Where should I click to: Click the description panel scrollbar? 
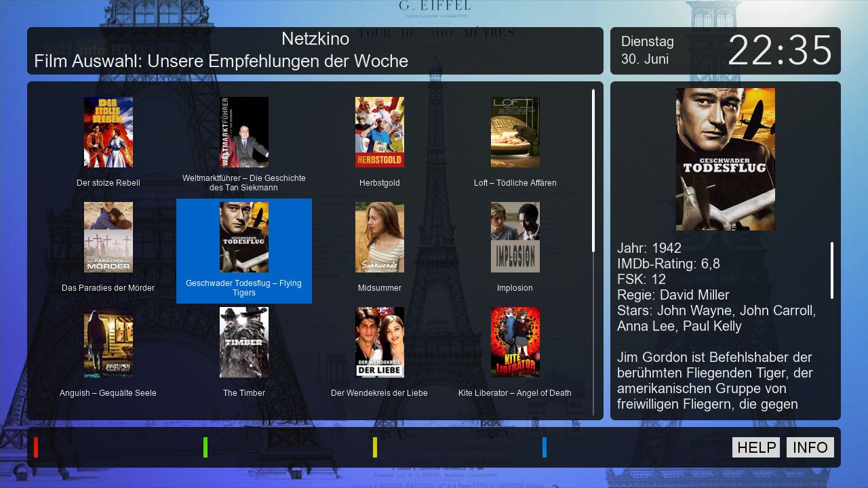point(832,270)
